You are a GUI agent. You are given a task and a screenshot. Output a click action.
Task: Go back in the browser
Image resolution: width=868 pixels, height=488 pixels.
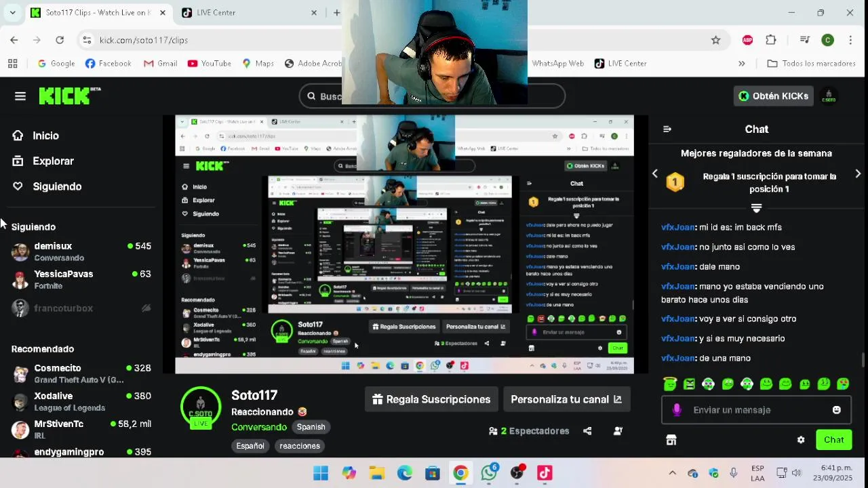14,40
